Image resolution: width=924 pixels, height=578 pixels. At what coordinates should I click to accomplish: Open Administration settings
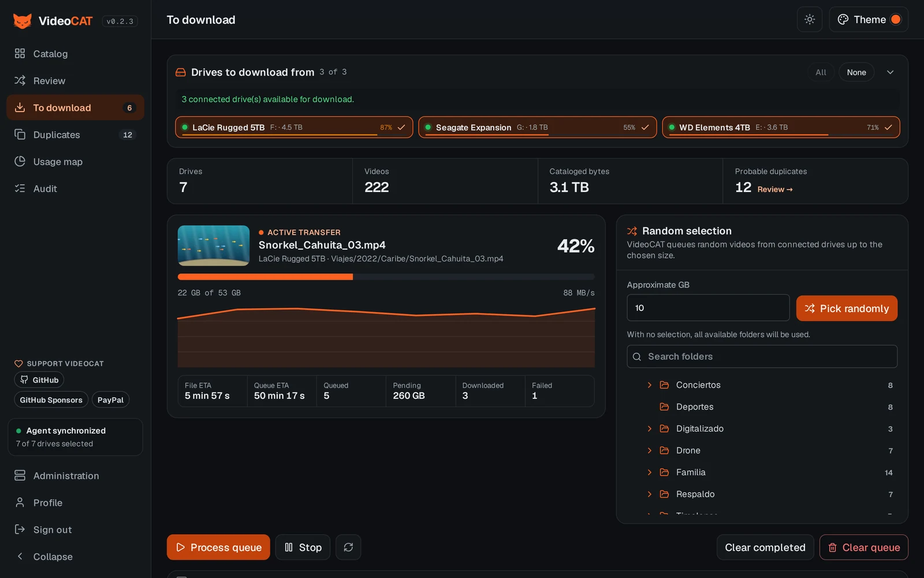click(x=75, y=476)
